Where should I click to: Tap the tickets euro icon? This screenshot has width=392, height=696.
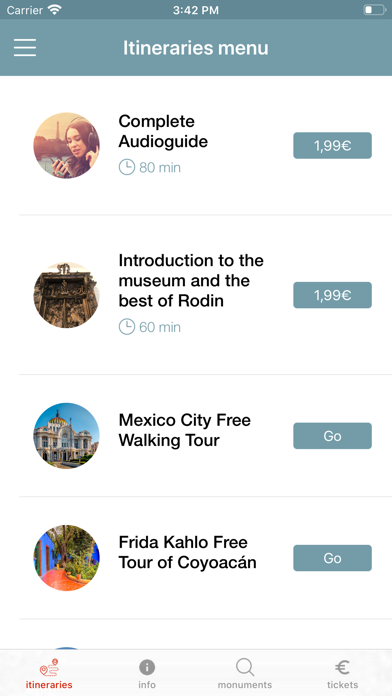(x=342, y=667)
